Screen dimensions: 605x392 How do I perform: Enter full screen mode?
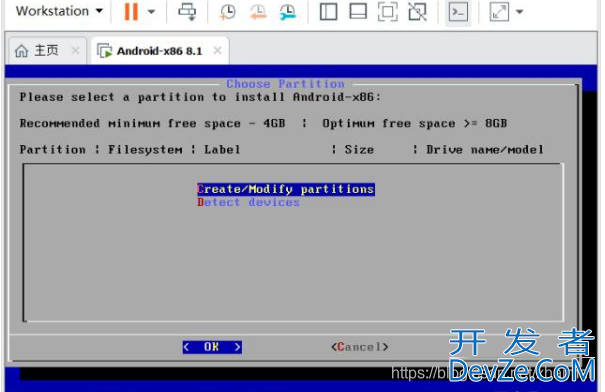point(388,12)
